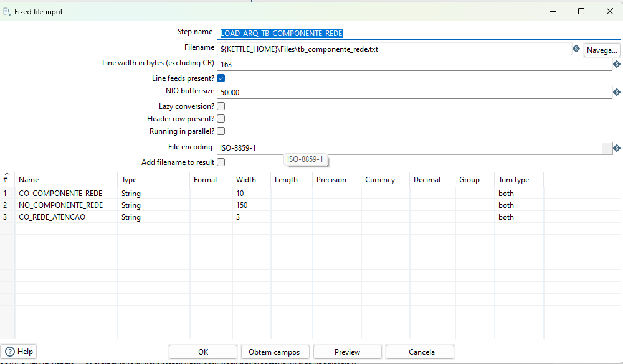Click the Group column header
This screenshot has height=364, width=623.
475,180
